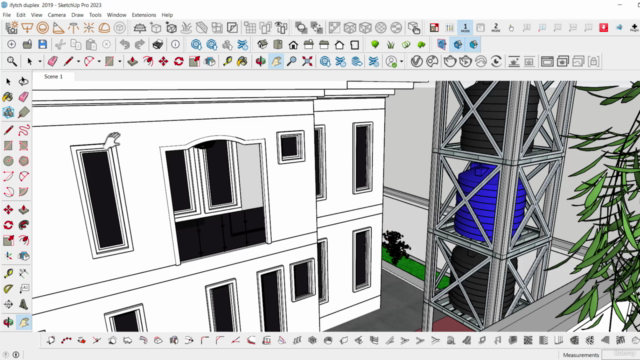Open Model Info with the info icon
Viewport: 640px width, 360px height.
pyautogui.click(x=175, y=44)
